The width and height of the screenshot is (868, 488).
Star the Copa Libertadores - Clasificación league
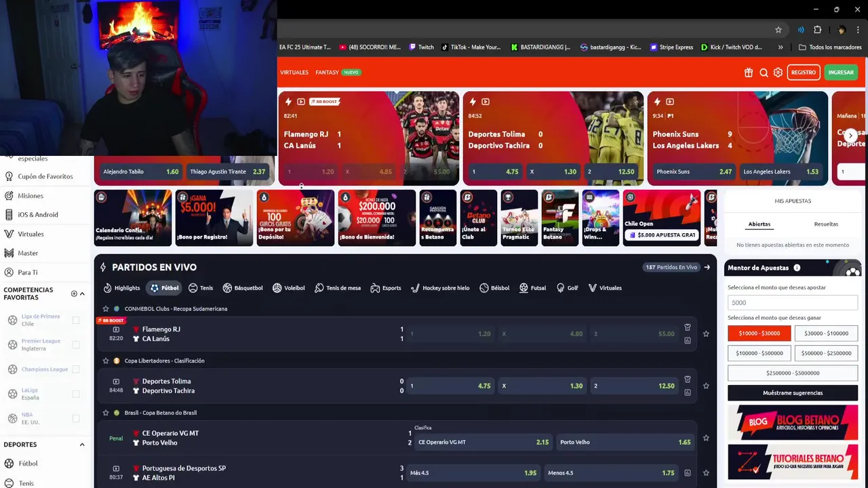pos(106,361)
